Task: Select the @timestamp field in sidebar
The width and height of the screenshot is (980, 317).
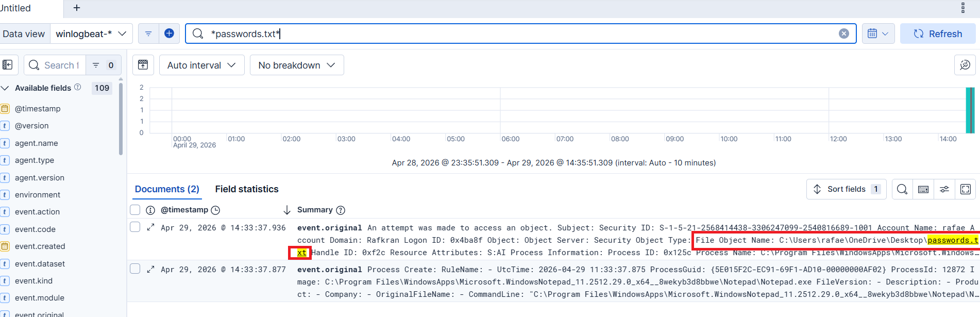Action: pyautogui.click(x=38, y=109)
